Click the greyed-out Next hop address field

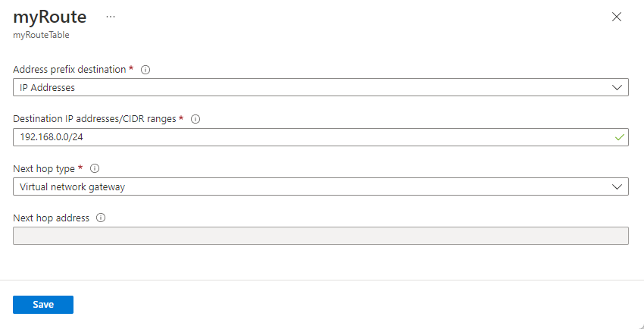point(320,236)
